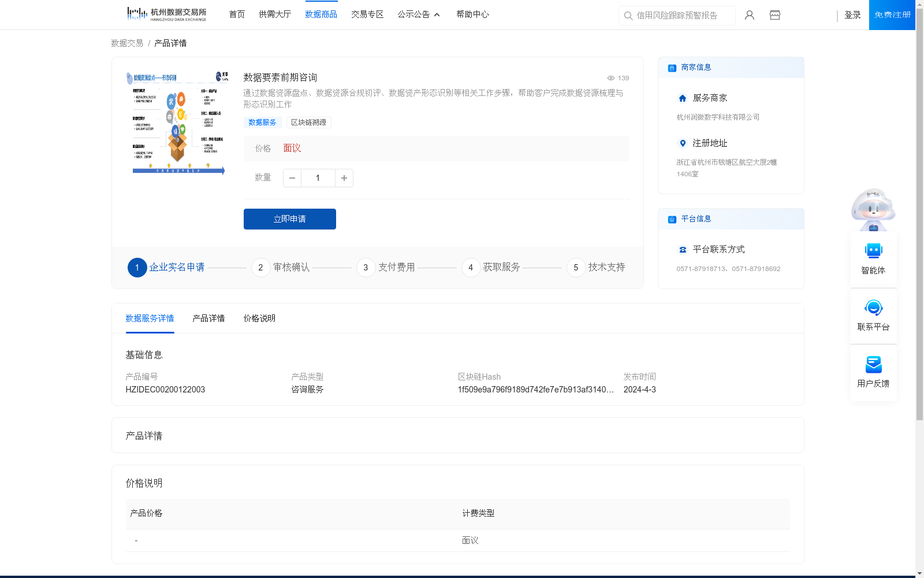The width and height of the screenshot is (924, 578).
Task: Click the 数据服务 tag
Action: (262, 123)
